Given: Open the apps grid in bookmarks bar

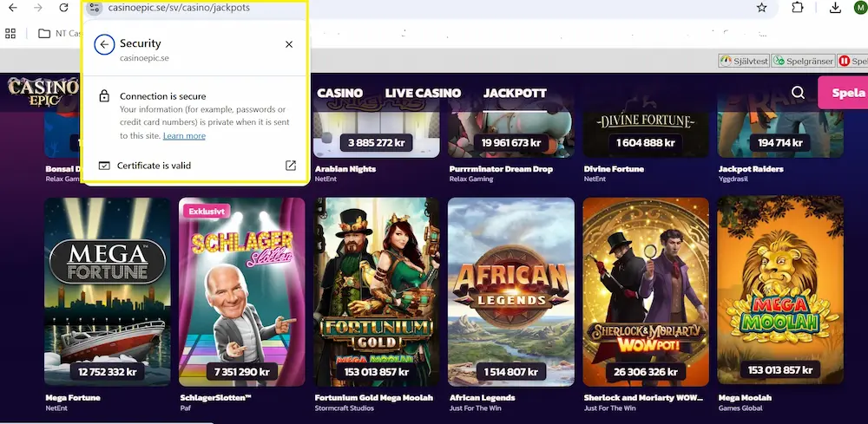Looking at the screenshot, I should (10, 33).
